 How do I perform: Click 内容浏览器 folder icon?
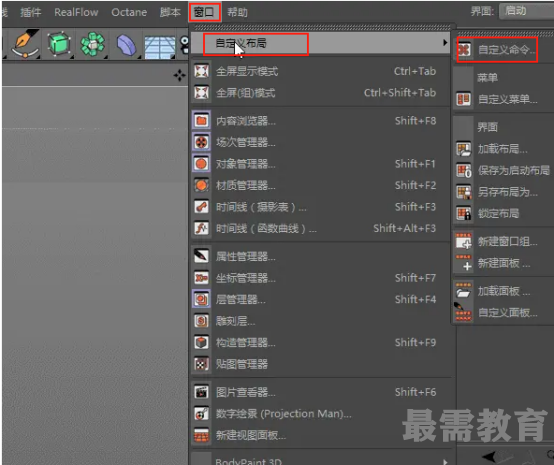[x=201, y=121]
